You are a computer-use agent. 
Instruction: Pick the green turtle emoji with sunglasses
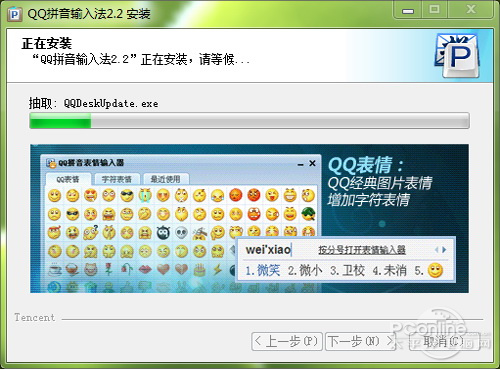(x=308, y=214)
